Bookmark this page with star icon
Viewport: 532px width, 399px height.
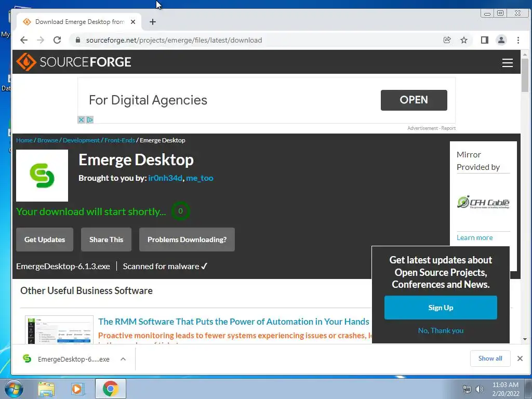464,40
